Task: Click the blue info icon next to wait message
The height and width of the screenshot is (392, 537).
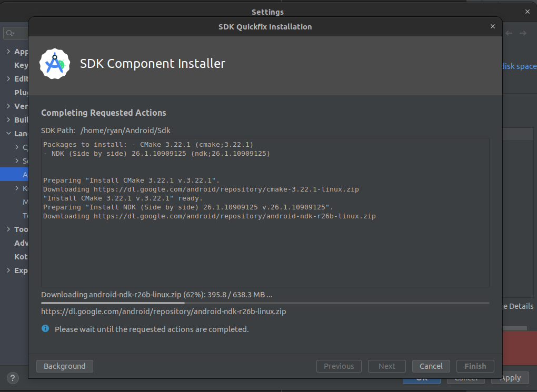Action: pyautogui.click(x=45, y=329)
